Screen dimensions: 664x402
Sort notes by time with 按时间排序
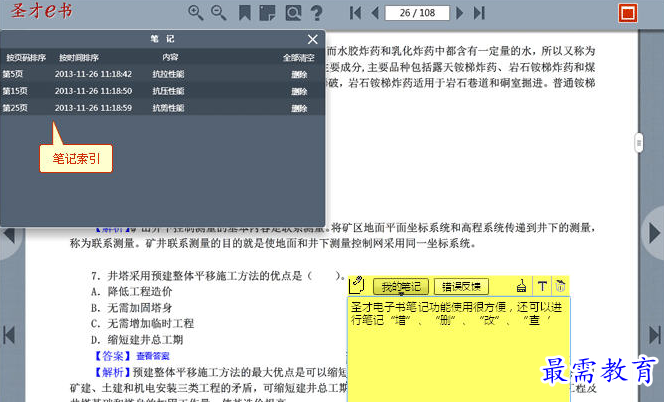coord(79,58)
